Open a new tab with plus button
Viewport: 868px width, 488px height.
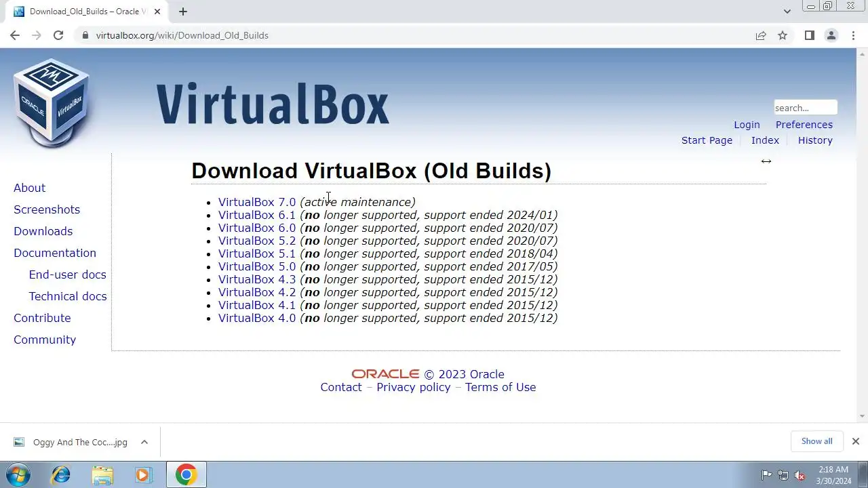click(183, 12)
